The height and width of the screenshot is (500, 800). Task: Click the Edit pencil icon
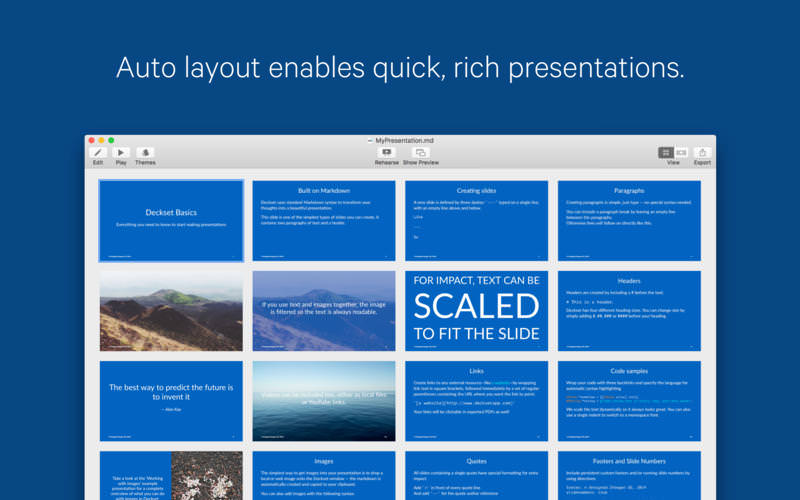point(98,152)
